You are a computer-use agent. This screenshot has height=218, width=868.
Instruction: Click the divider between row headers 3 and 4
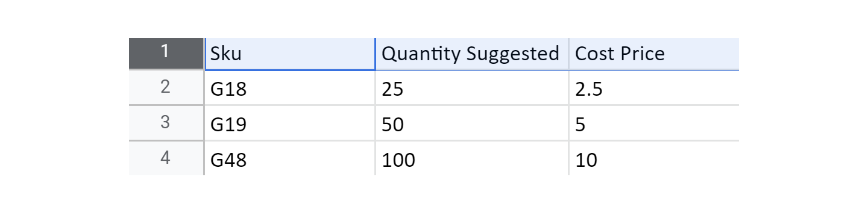pyautogui.click(x=166, y=140)
